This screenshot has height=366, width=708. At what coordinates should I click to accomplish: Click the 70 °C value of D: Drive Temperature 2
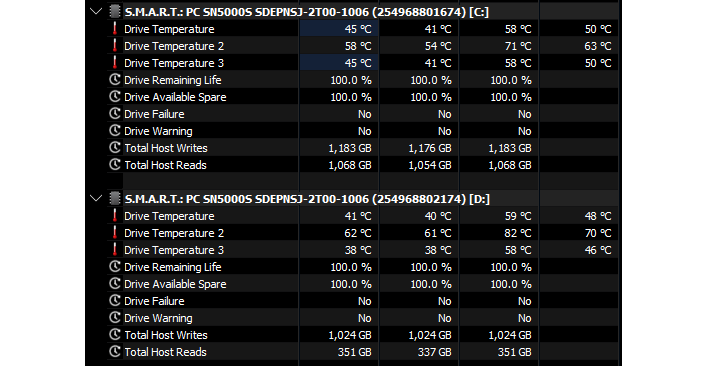[598, 233]
